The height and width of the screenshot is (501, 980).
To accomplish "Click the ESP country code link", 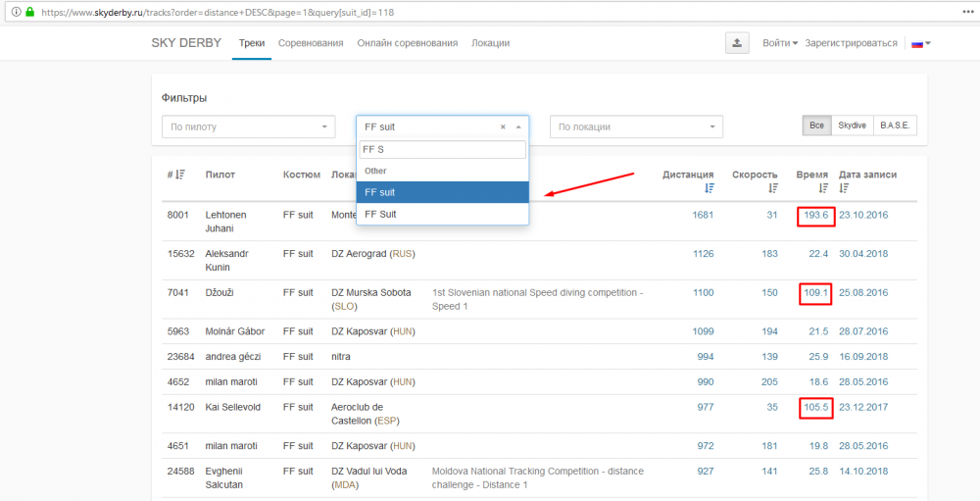I will click(385, 421).
